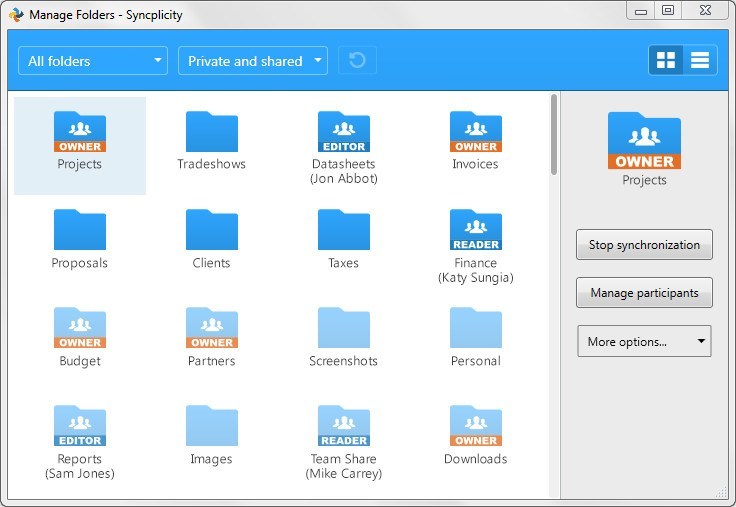Image resolution: width=736 pixels, height=507 pixels.
Task: Open the Private and shared filter dropdown
Action: [x=253, y=61]
